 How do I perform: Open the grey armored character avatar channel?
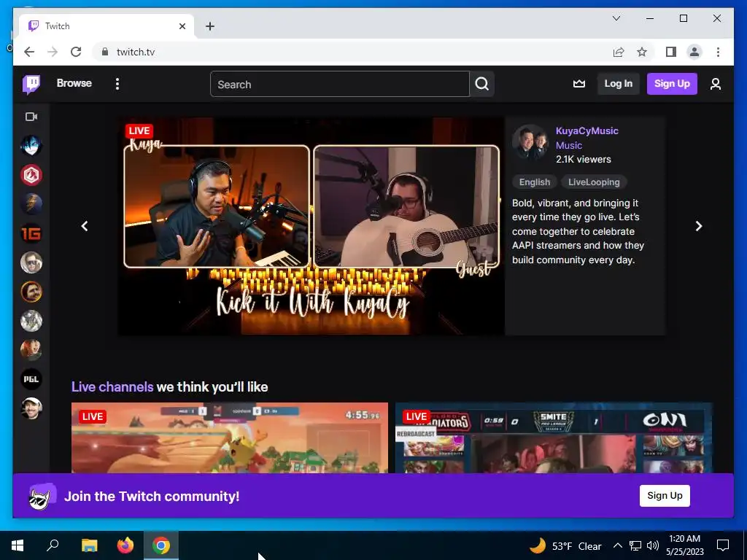31,321
